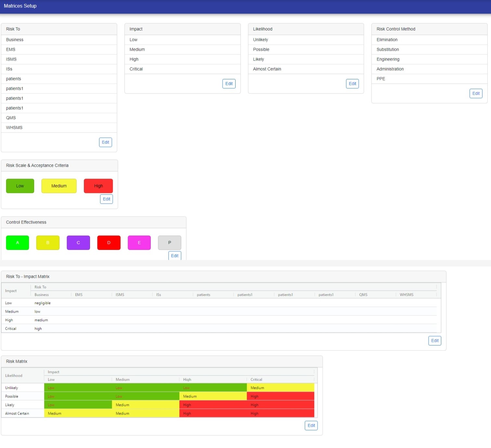This screenshot has height=448, width=491.
Task: Edit the Risk To - Impact Matrix
Action: [434, 341]
